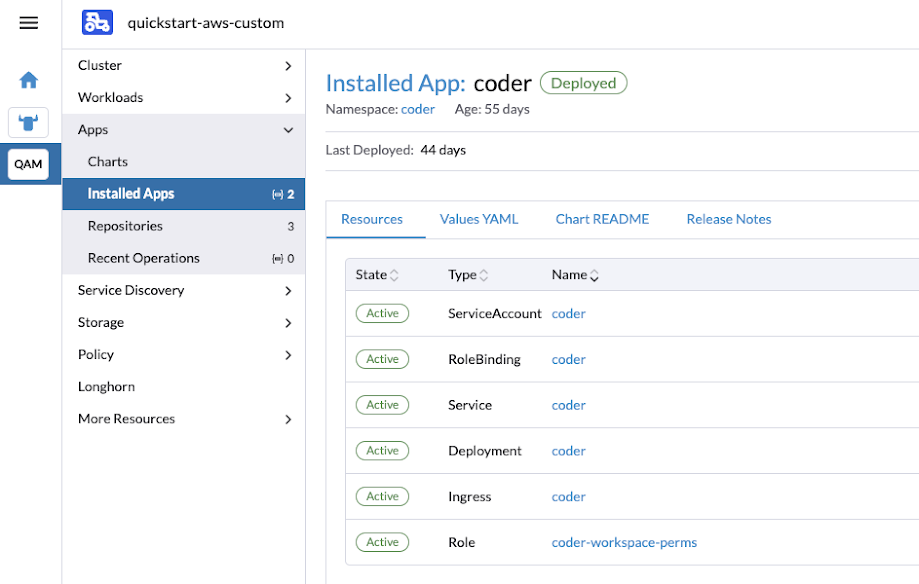The image size is (919, 584).
Task: Sort the resource table by Name
Action: tap(573, 274)
